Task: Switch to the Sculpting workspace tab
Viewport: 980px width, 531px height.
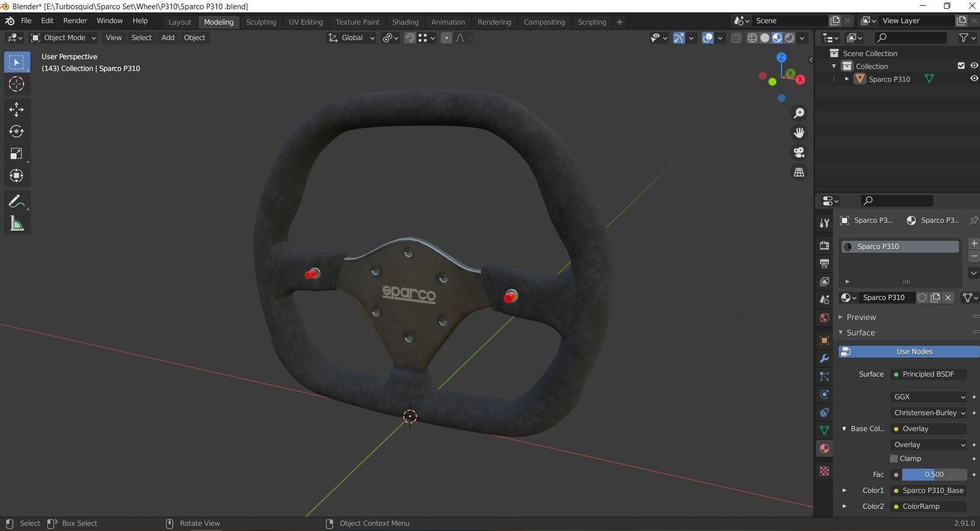Action: click(x=261, y=22)
